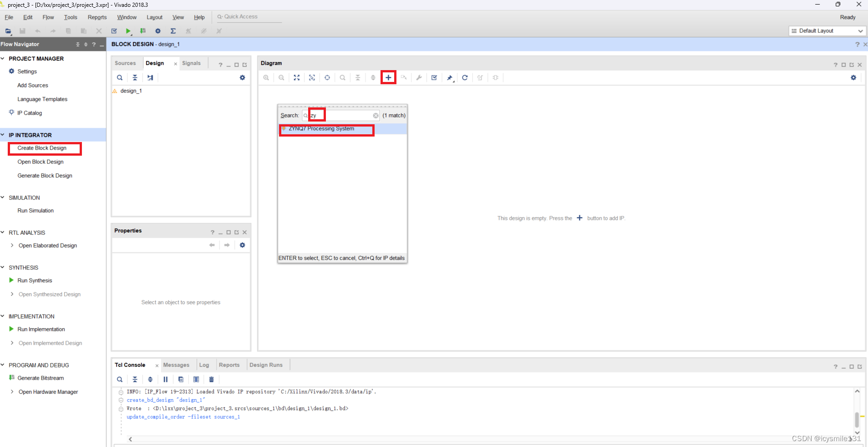868x447 pixels.
Task: Click the checkmark icon in main toolbar
Action: 114,31
